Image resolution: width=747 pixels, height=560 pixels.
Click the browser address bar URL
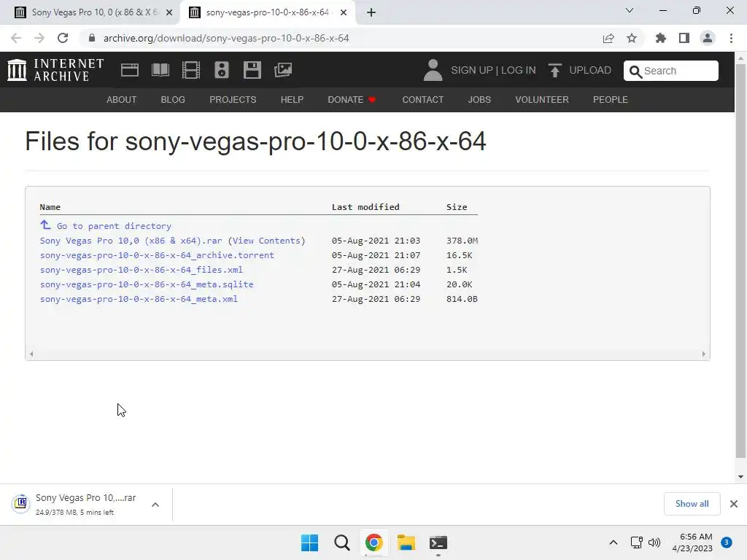point(226,38)
